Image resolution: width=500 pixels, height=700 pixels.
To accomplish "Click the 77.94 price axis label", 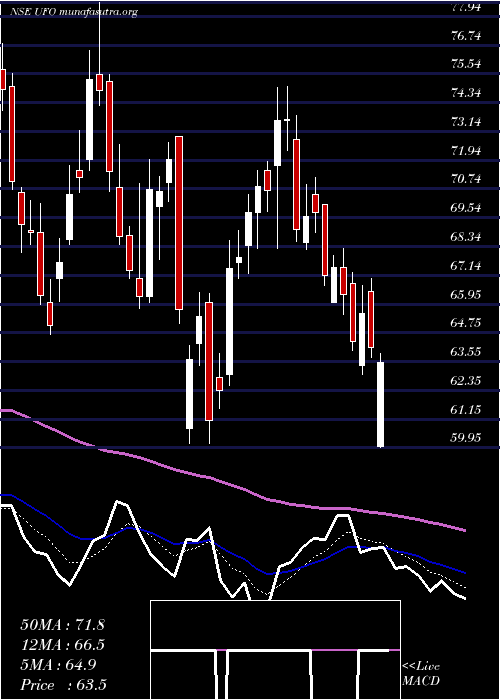I will coord(467,7).
